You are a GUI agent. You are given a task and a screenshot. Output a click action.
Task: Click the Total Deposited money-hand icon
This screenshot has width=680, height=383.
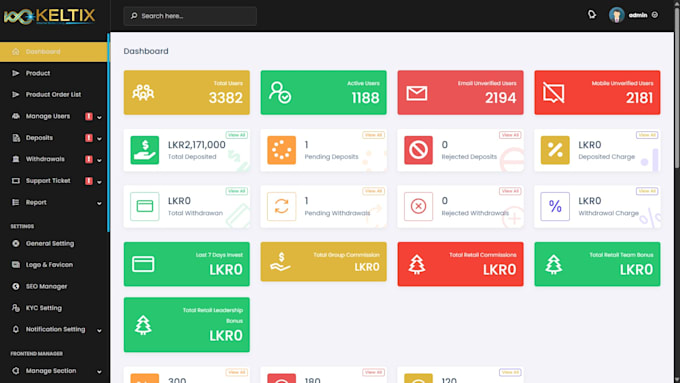145,150
